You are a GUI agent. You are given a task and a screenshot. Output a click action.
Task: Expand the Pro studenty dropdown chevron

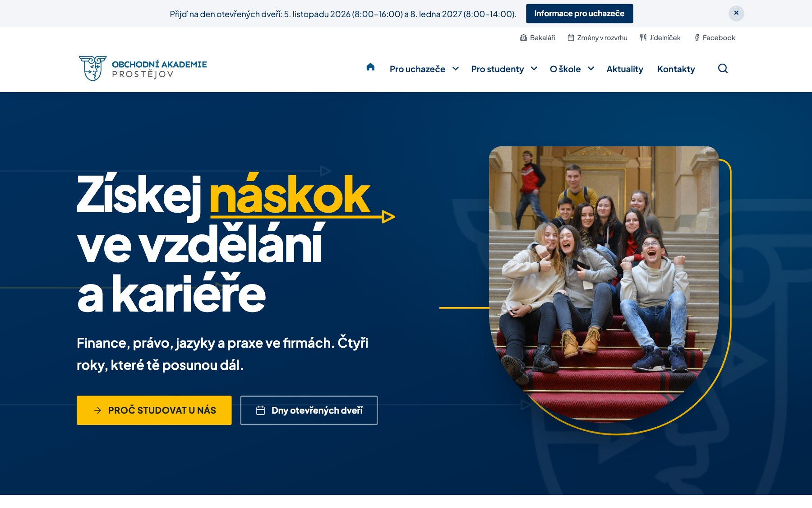(534, 69)
